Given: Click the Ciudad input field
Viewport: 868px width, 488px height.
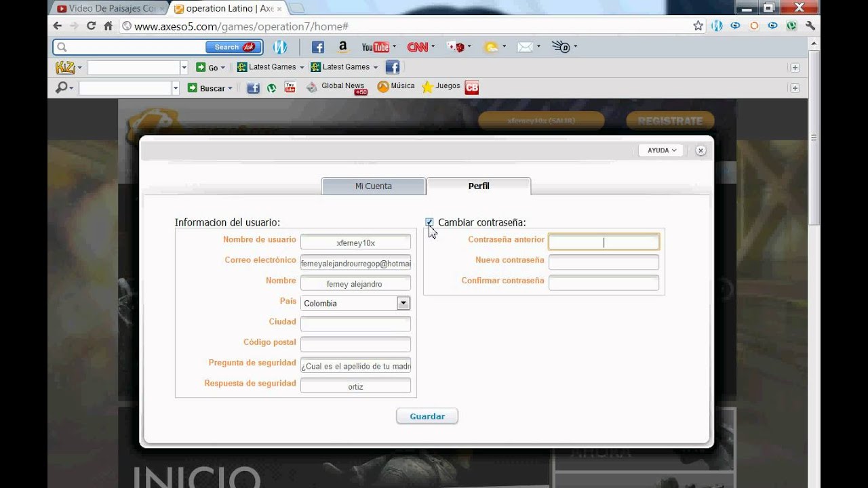Looking at the screenshot, I should pyautogui.click(x=355, y=323).
